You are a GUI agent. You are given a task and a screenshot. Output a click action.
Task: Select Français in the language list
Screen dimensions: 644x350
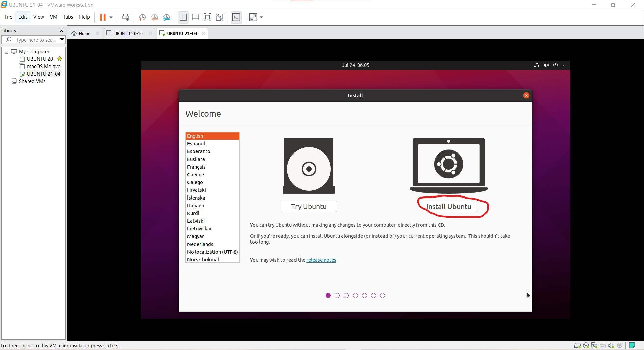pos(212,167)
